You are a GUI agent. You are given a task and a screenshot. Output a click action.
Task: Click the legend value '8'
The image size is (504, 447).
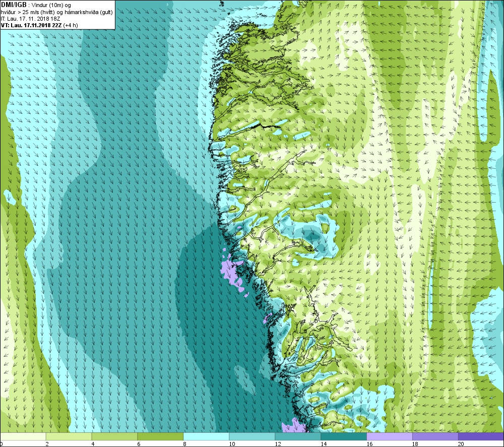[185, 444]
